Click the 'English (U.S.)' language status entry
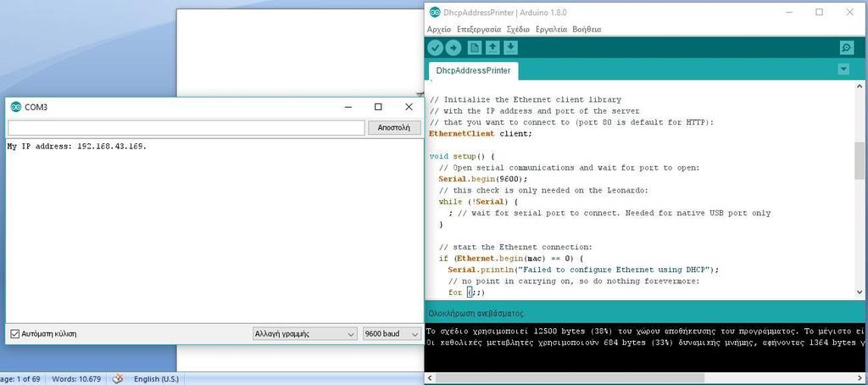 [x=156, y=379]
